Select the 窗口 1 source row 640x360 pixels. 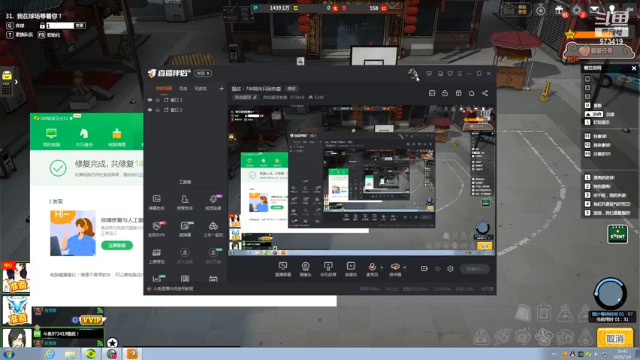(x=185, y=100)
